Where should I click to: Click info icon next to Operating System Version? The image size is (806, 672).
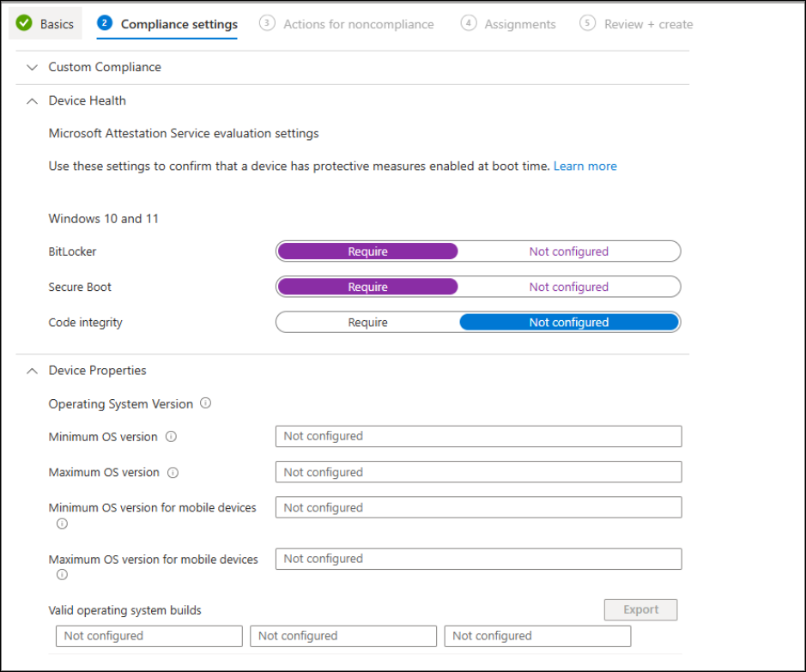pos(205,403)
